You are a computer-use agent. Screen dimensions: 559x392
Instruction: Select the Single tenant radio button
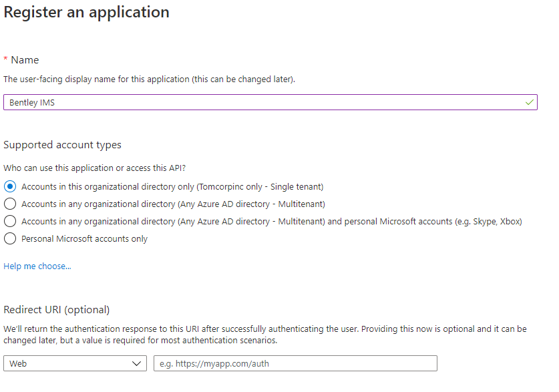point(10,187)
